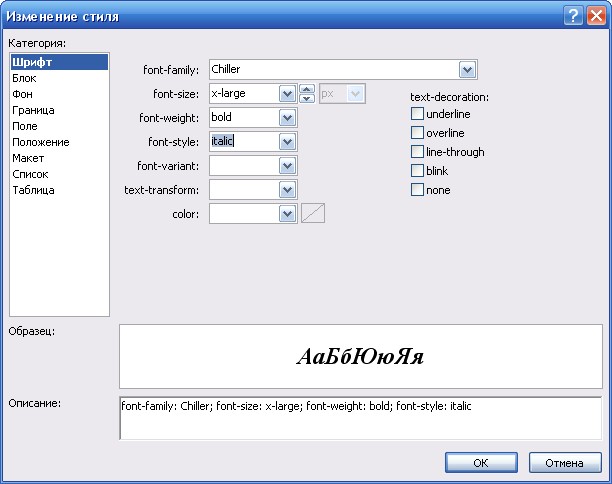Go to the Поле category
This screenshot has width=612, height=484.
(x=59, y=126)
